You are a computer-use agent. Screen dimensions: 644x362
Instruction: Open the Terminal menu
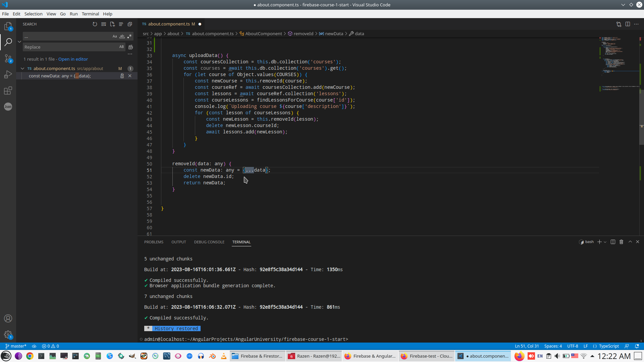(x=90, y=14)
